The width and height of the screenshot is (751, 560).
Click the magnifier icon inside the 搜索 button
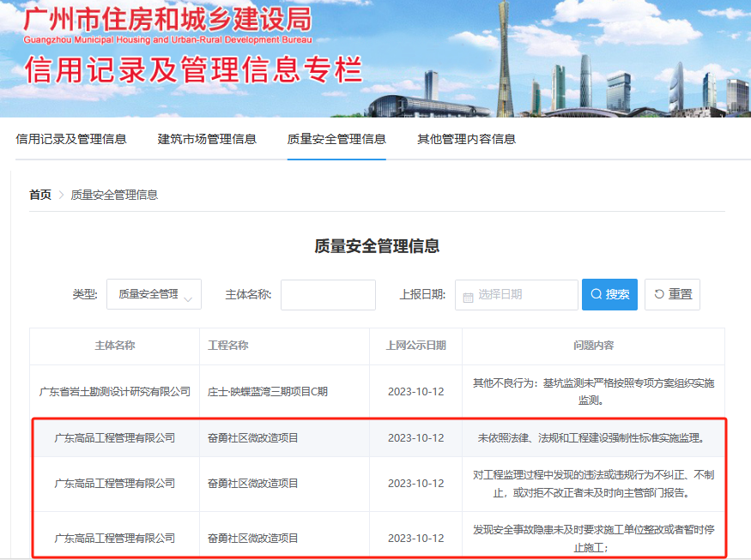click(595, 294)
